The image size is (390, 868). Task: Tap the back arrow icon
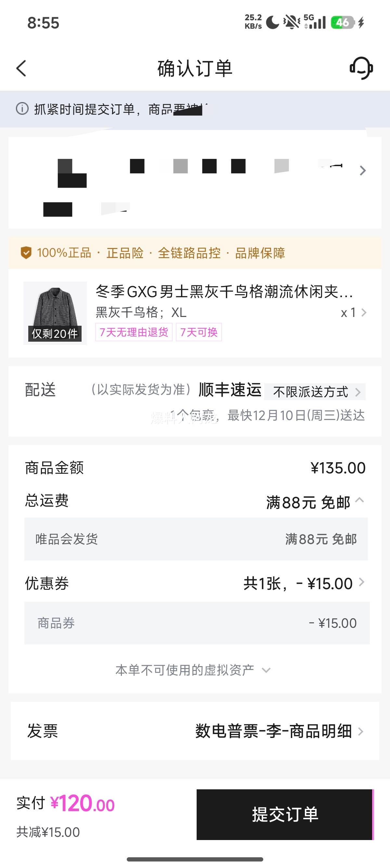click(21, 68)
